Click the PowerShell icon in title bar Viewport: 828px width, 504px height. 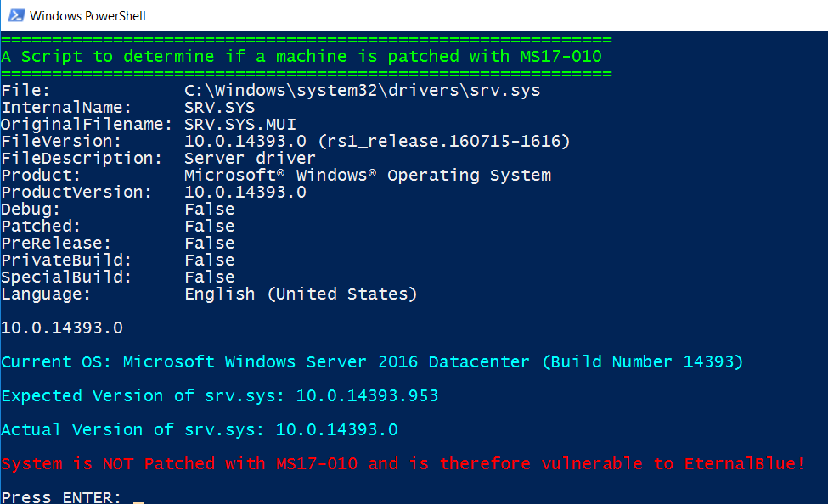click(16, 15)
